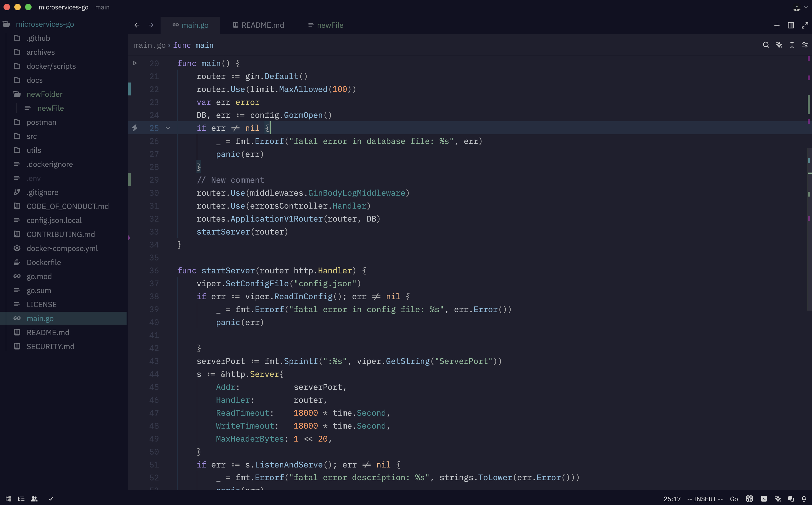Click the main branch name in title bar
Viewport: 812px width, 505px height.
[x=102, y=7]
